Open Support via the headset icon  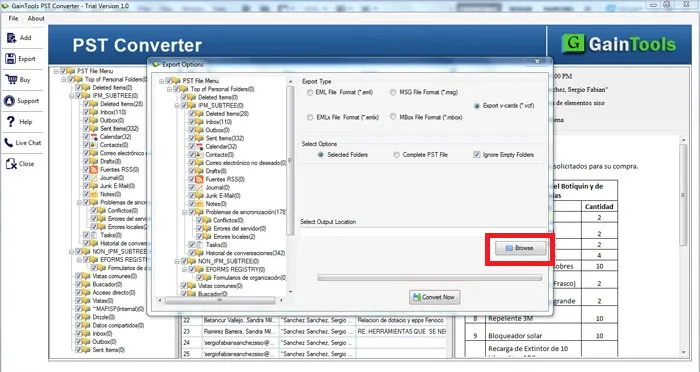click(9, 101)
